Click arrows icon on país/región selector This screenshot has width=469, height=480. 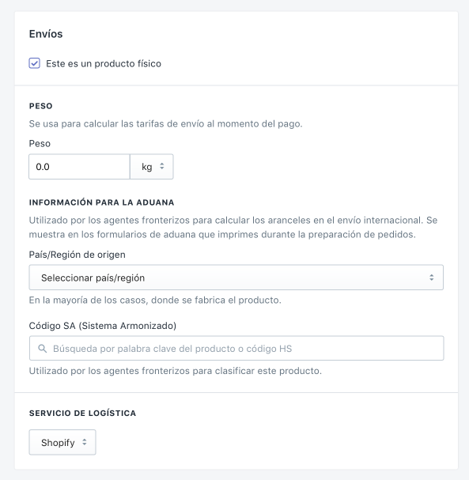[x=431, y=277]
